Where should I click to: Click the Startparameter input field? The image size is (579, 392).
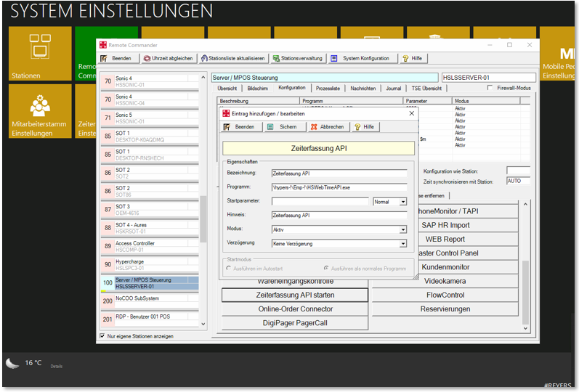point(320,202)
